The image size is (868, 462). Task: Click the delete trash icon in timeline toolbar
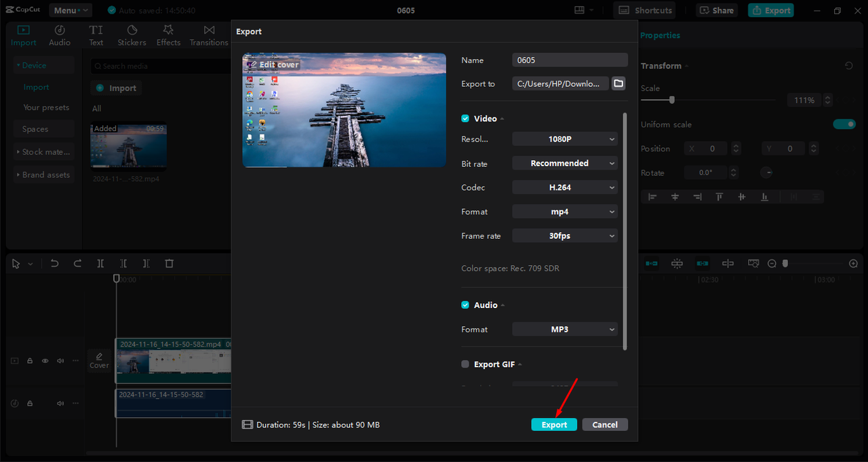click(x=170, y=264)
